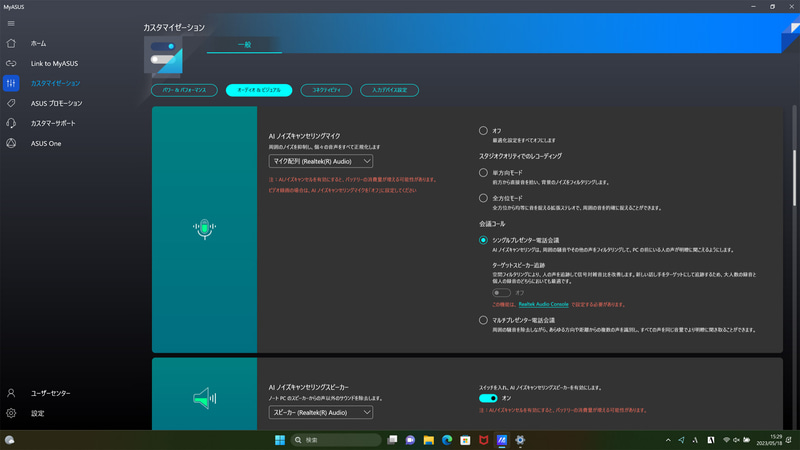Open Task View from taskbar
Viewport: 800px width, 450px height.
point(392,440)
